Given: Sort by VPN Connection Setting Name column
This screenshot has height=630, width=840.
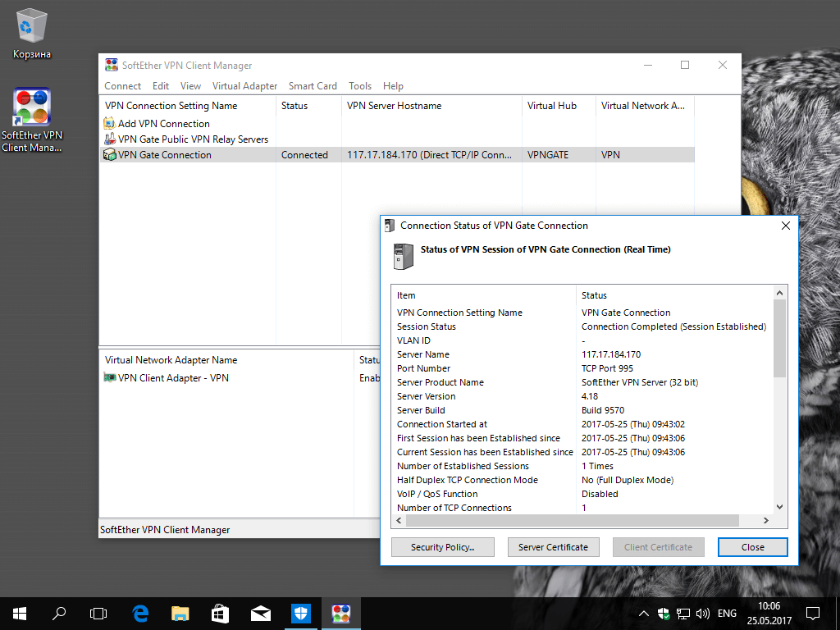Looking at the screenshot, I should [x=188, y=106].
